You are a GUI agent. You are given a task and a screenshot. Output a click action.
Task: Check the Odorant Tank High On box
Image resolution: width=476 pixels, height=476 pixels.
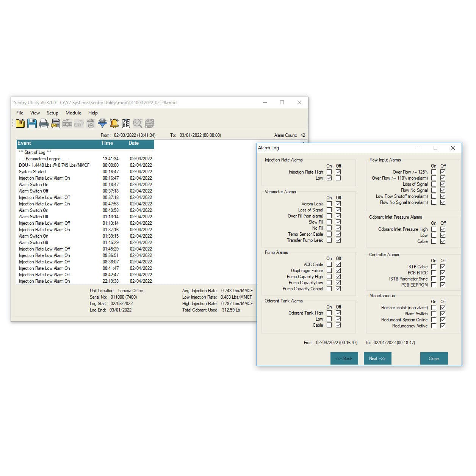pos(329,313)
